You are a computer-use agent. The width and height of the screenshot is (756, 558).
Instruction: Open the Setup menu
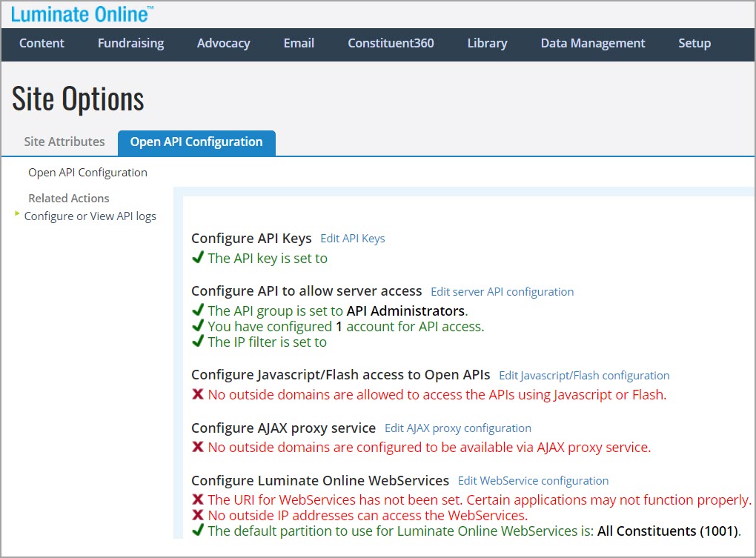pyautogui.click(x=694, y=44)
